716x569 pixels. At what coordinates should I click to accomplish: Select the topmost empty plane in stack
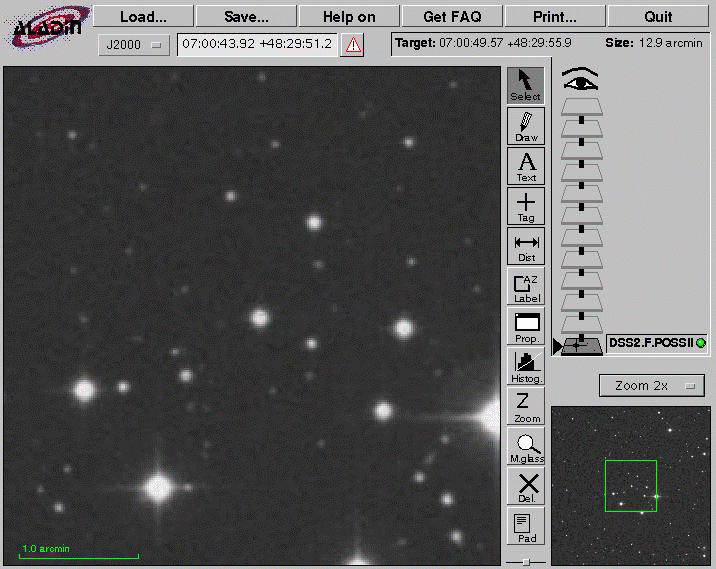point(582,107)
